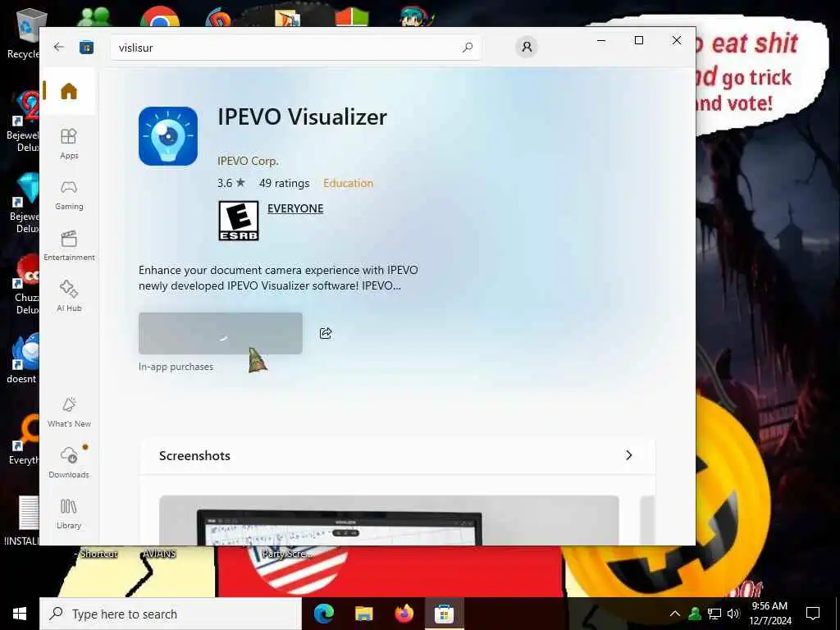Screen dimensions: 840x630
Task: Open File Explorer from taskbar
Action: click(363, 614)
